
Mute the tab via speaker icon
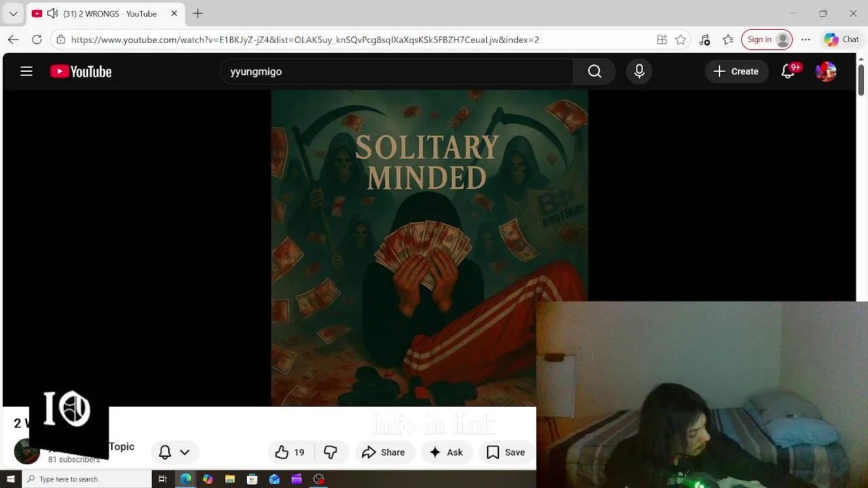(52, 14)
